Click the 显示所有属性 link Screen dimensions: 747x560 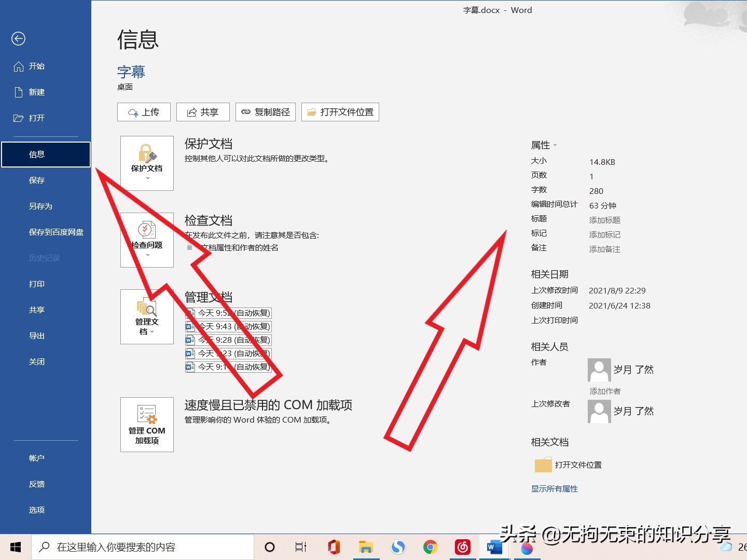click(554, 489)
